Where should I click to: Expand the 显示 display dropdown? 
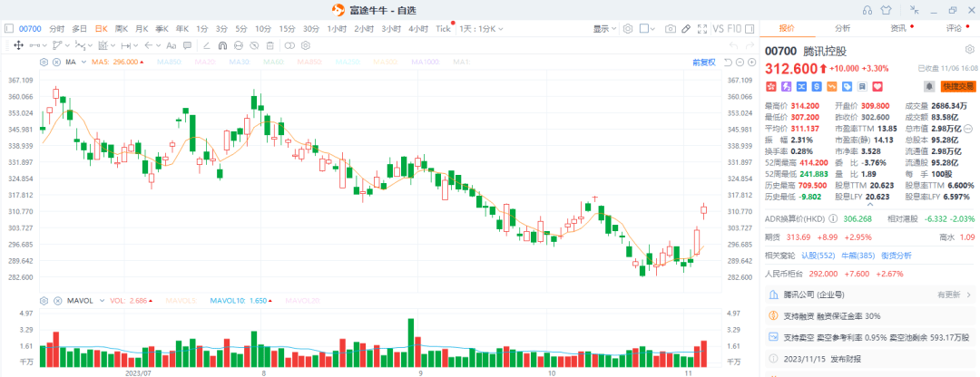604,29
